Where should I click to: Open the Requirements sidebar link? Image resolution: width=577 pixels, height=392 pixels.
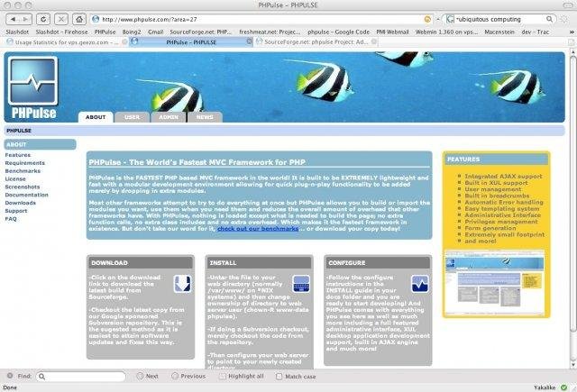[x=24, y=163]
